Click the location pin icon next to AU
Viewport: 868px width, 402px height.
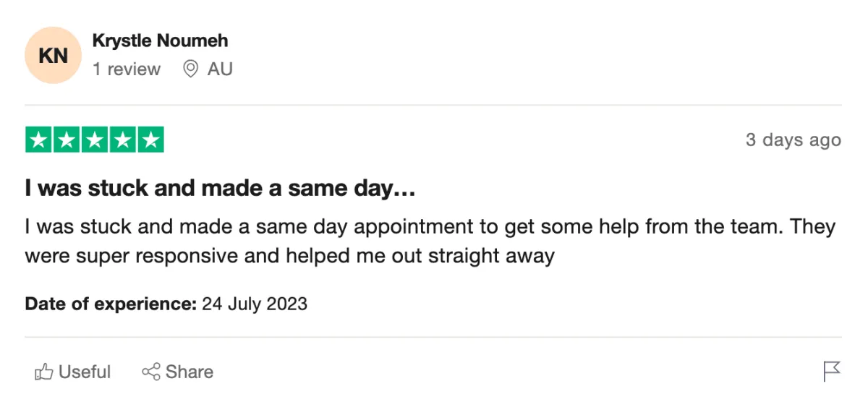(191, 69)
